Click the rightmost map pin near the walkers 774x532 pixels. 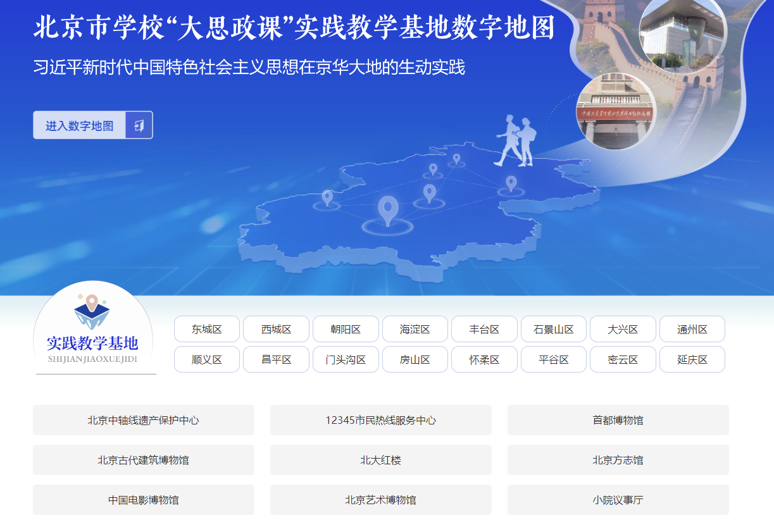click(x=511, y=183)
